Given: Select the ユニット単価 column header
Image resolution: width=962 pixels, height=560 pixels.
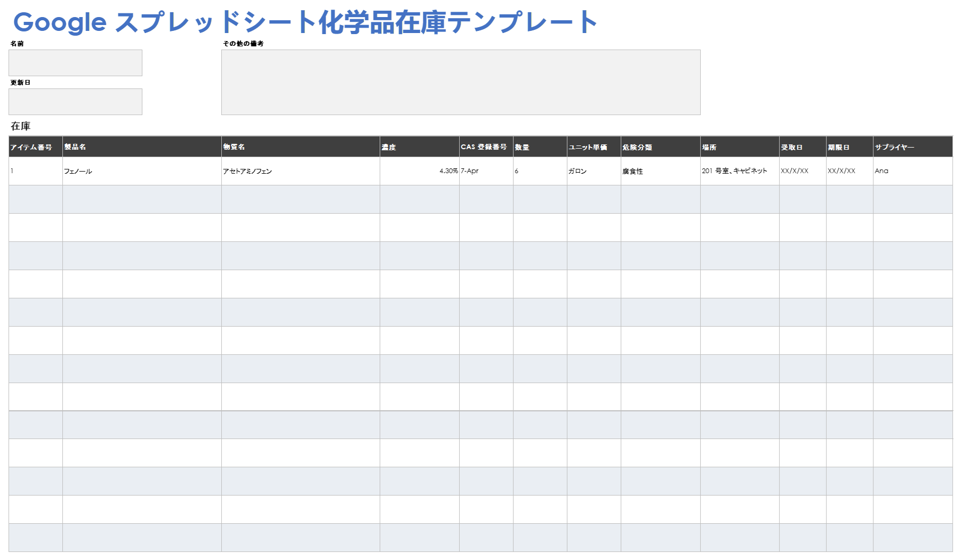Looking at the screenshot, I should click(594, 147).
